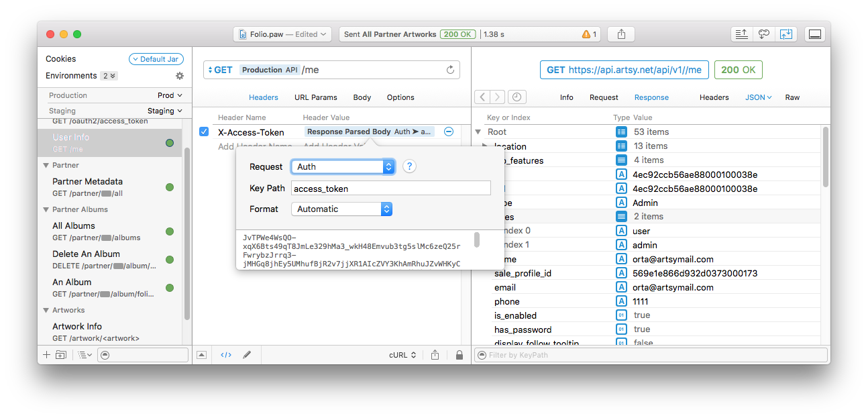868x418 pixels.
Task: Switch to the Body tab
Action: coord(362,97)
